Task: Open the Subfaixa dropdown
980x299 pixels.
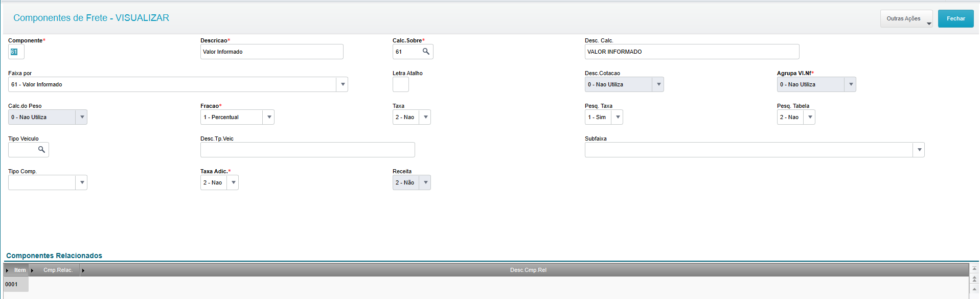Action: [x=919, y=150]
